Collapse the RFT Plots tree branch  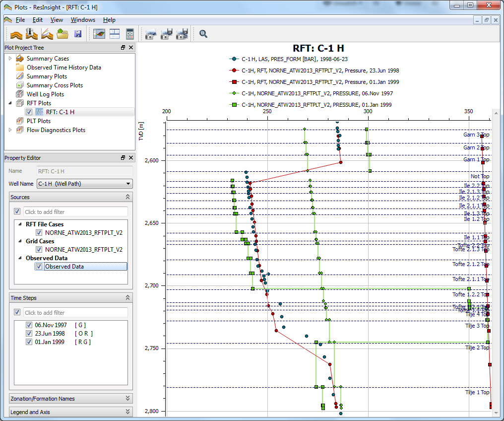tap(10, 103)
